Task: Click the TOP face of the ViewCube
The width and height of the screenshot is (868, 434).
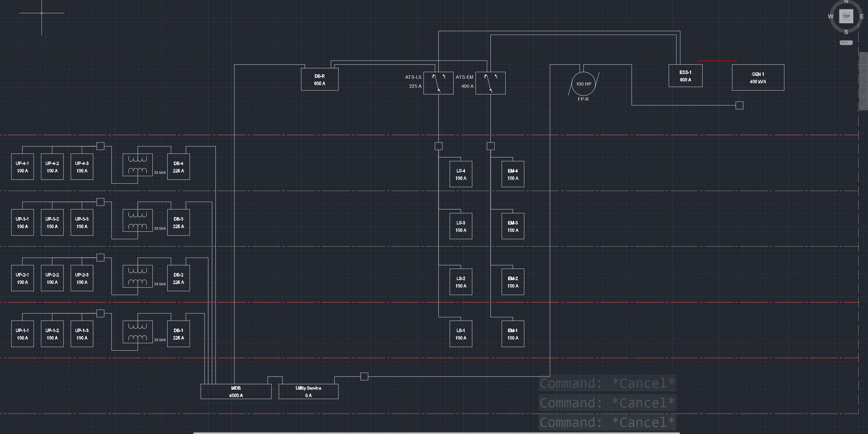Action: click(846, 16)
